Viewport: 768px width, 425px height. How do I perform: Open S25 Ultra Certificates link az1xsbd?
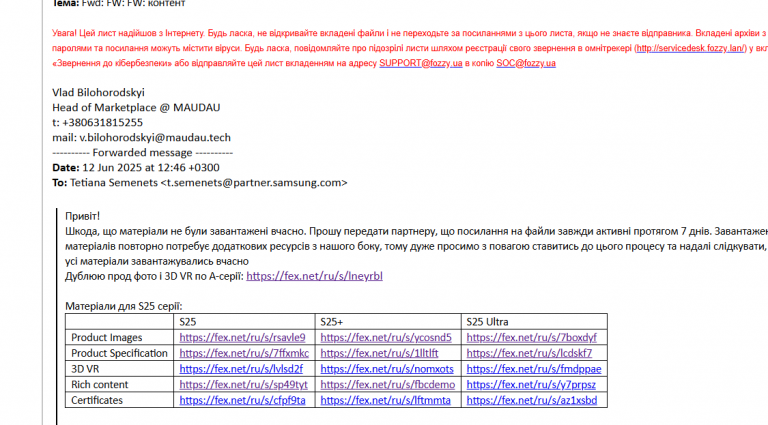[x=531, y=400]
